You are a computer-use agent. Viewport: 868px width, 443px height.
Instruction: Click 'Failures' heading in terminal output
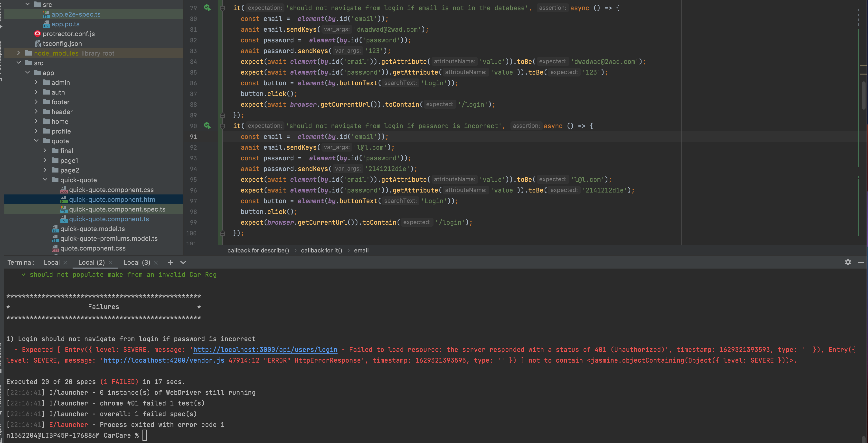point(104,307)
